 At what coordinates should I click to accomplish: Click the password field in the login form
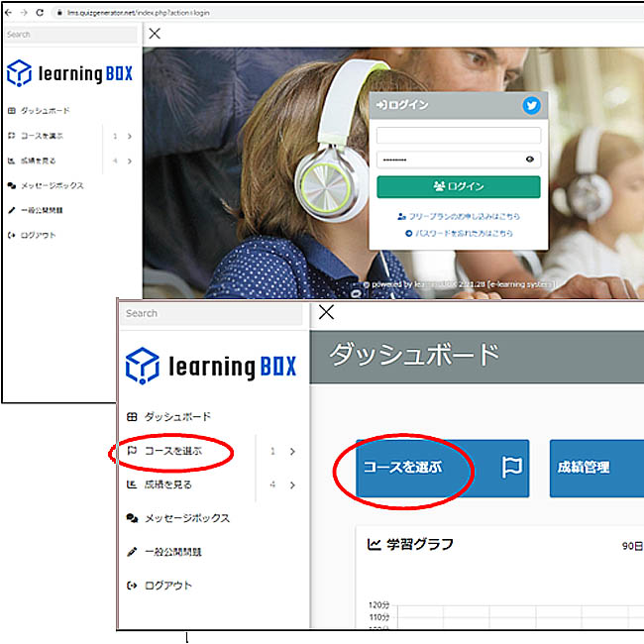click(459, 160)
